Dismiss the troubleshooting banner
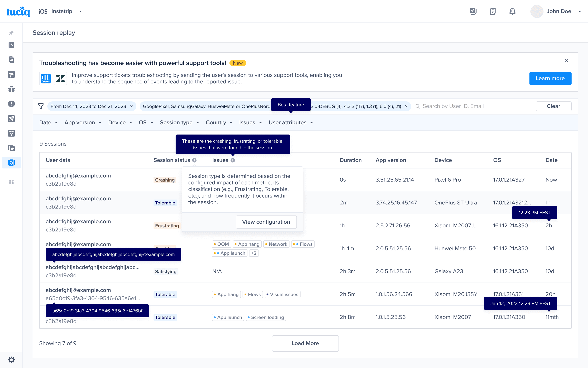588x368 pixels. [567, 61]
